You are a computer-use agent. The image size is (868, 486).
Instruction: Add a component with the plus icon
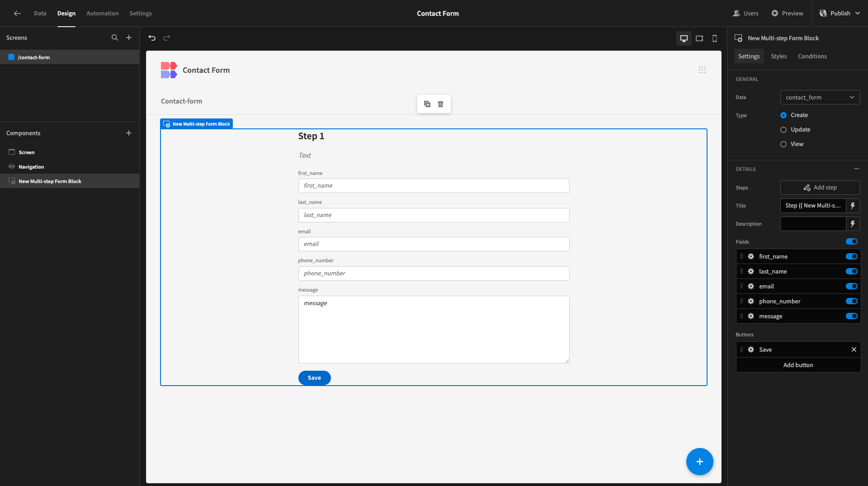coord(129,133)
